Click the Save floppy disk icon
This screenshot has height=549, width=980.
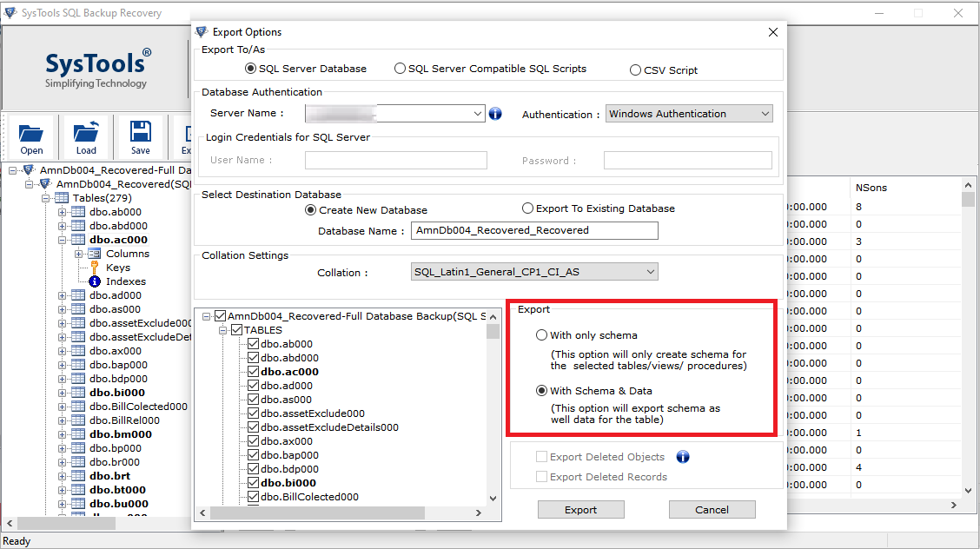(x=141, y=132)
